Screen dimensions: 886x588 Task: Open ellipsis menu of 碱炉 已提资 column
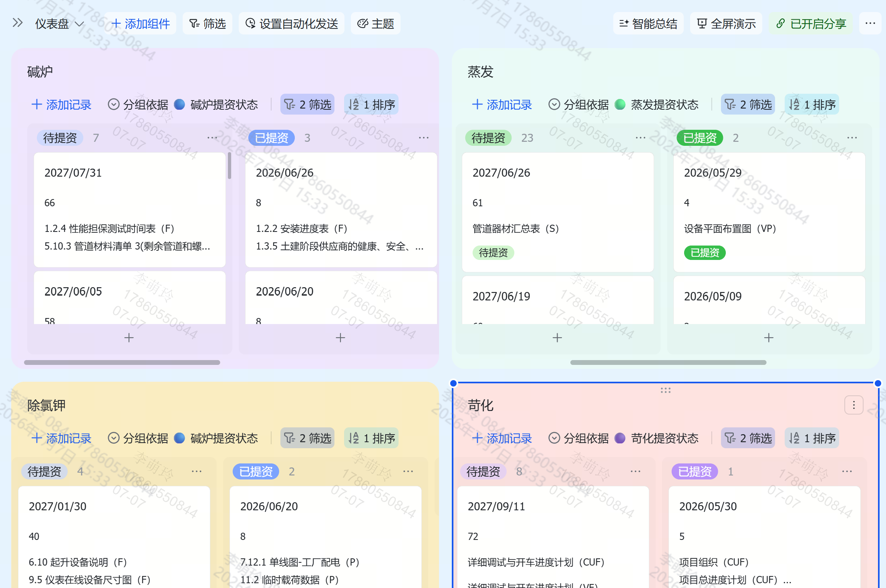423,138
